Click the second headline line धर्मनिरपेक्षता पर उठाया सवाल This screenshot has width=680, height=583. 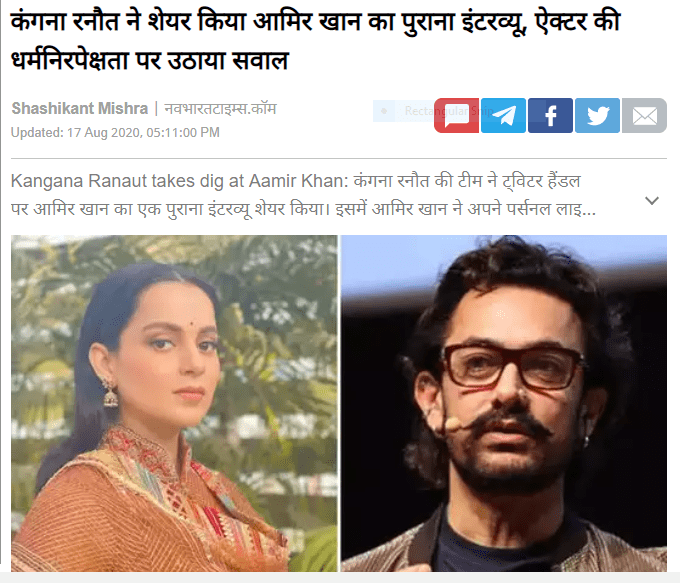[x=150, y=59]
